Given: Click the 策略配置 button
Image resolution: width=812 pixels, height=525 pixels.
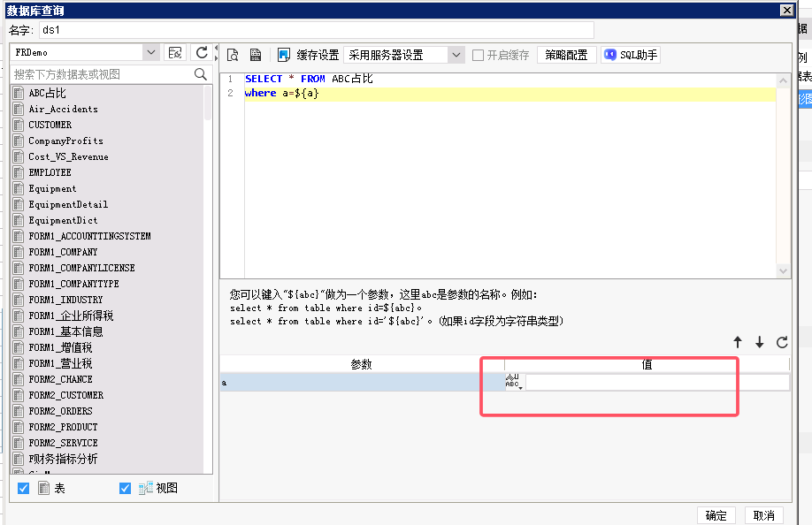Looking at the screenshot, I should tap(566, 55).
